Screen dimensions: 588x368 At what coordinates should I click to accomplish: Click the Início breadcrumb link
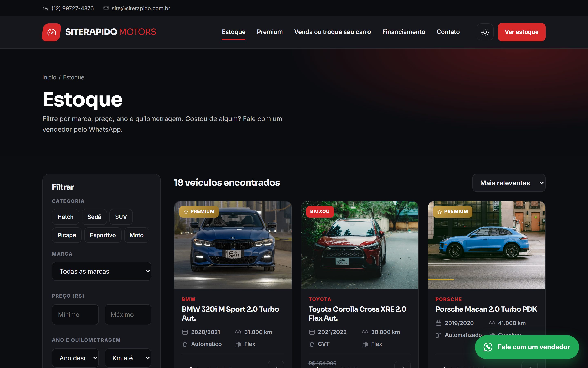pos(49,77)
